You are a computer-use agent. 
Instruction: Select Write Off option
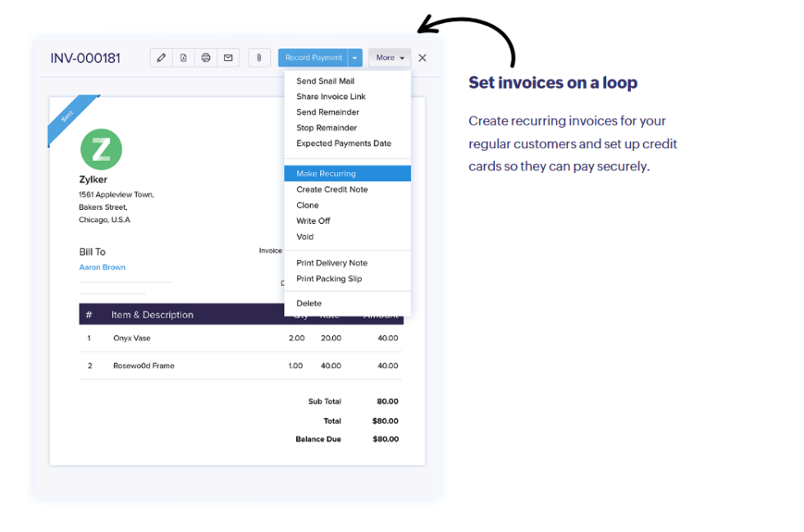[x=313, y=221]
